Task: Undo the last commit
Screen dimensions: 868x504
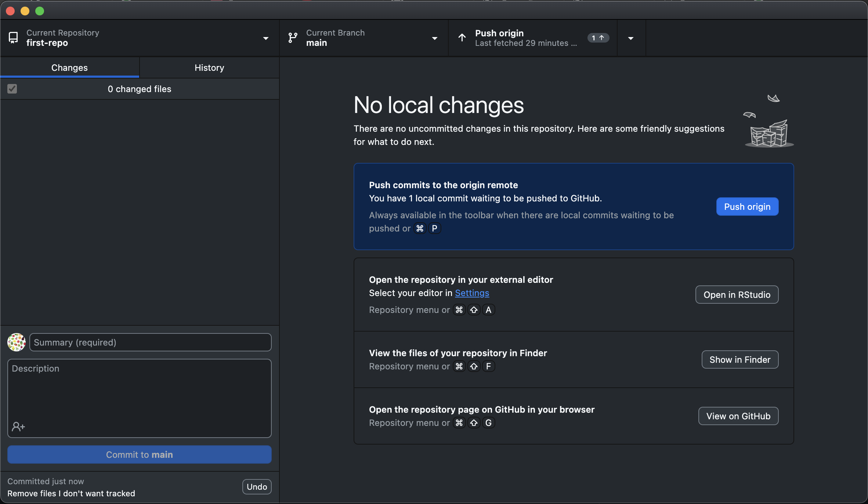Action: pyautogui.click(x=257, y=487)
